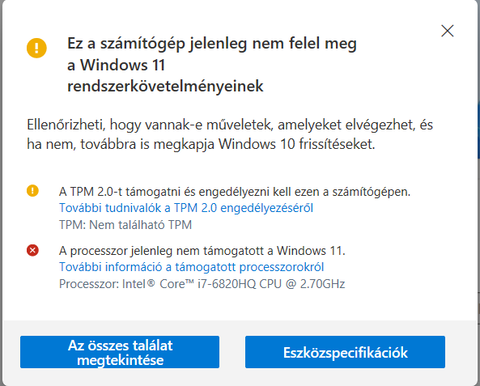Click the 'megtekintése' word on the left button

120,360
